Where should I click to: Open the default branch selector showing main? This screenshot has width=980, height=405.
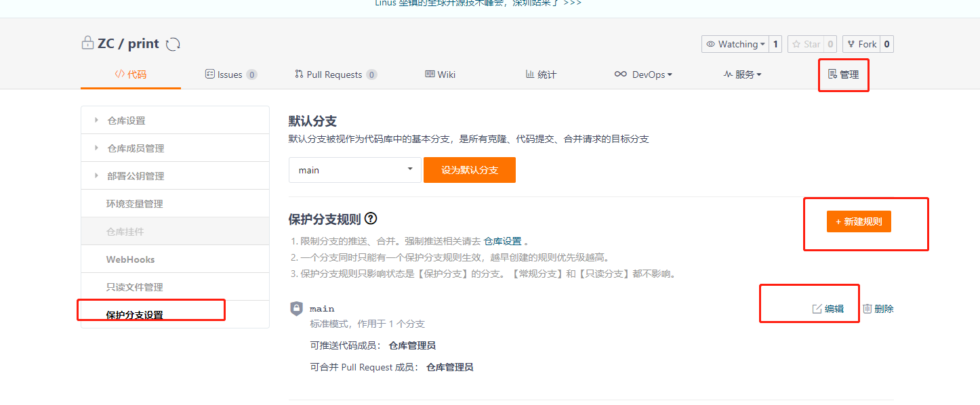tap(354, 170)
